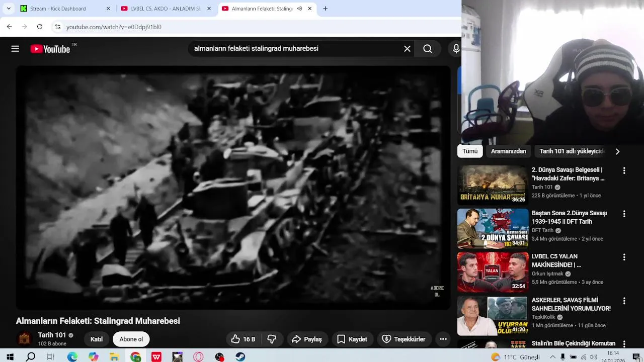Reload the page
The height and width of the screenshot is (362, 644).
click(40, 27)
